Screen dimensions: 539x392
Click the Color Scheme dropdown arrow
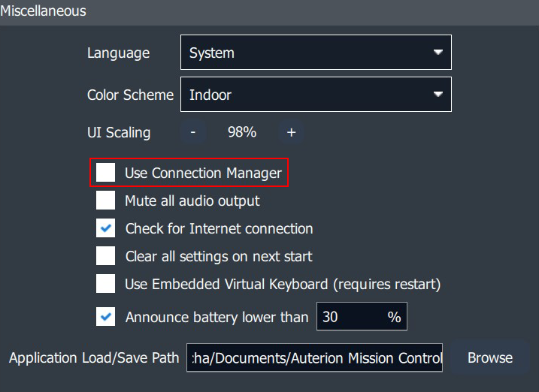coord(438,95)
